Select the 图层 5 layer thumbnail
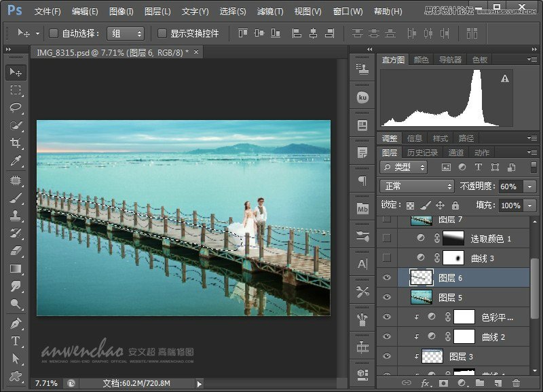This screenshot has height=392, width=543. click(x=422, y=297)
